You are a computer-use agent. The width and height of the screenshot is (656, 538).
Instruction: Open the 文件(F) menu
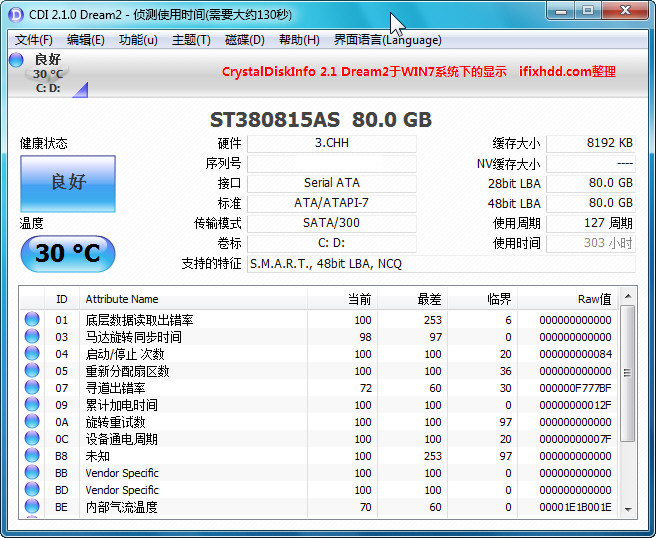34,40
